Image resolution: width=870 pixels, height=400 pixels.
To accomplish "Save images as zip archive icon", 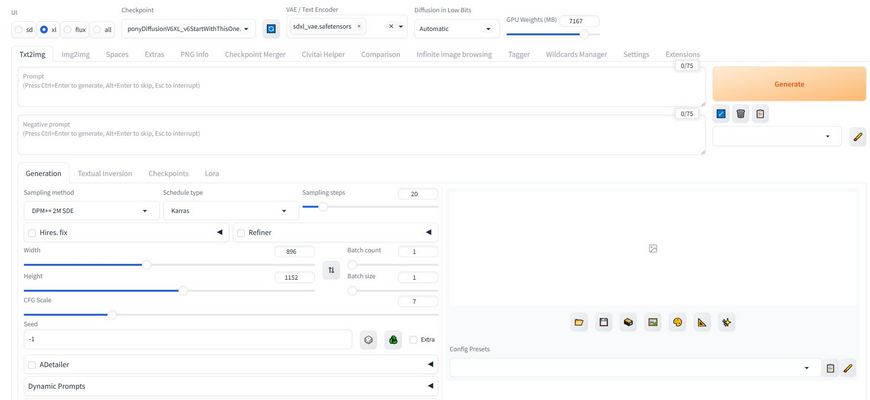I will click(628, 322).
